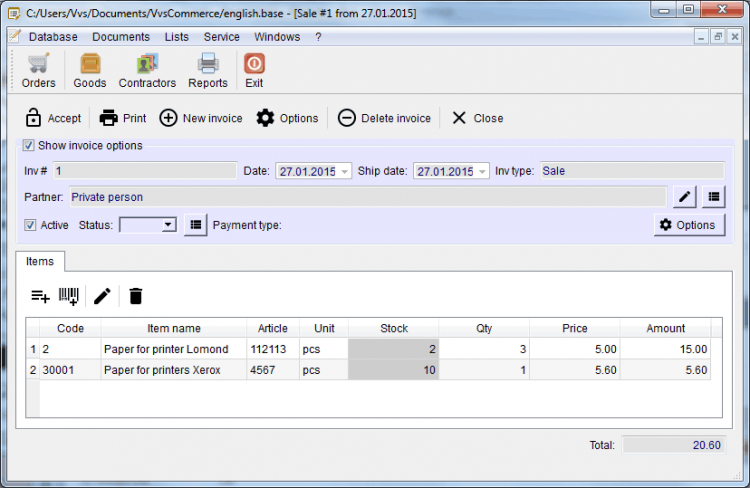The height and width of the screenshot is (488, 750).
Task: Open the Windows menu
Action: point(277,37)
